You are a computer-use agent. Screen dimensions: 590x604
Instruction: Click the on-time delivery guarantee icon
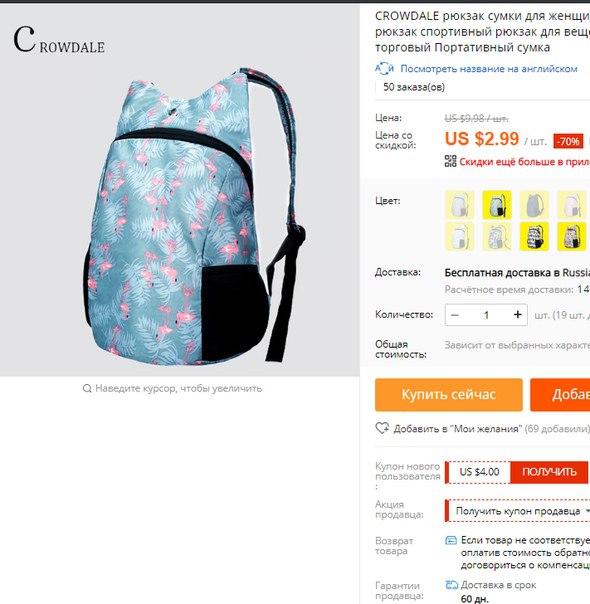coord(451,585)
